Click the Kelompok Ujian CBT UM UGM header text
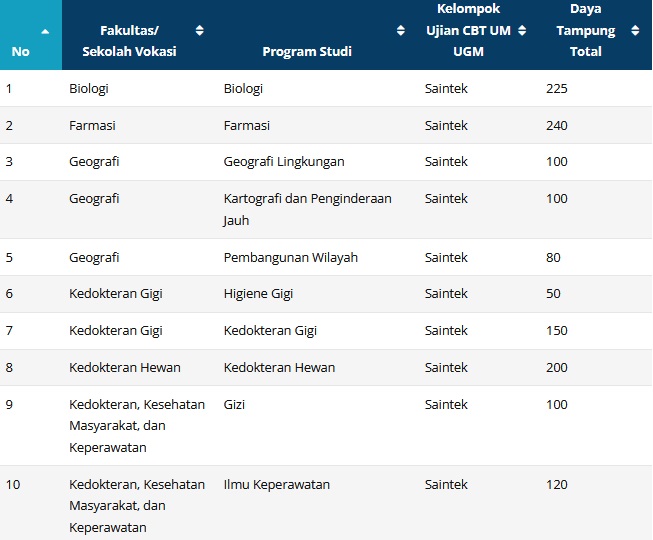 pyautogui.click(x=468, y=30)
